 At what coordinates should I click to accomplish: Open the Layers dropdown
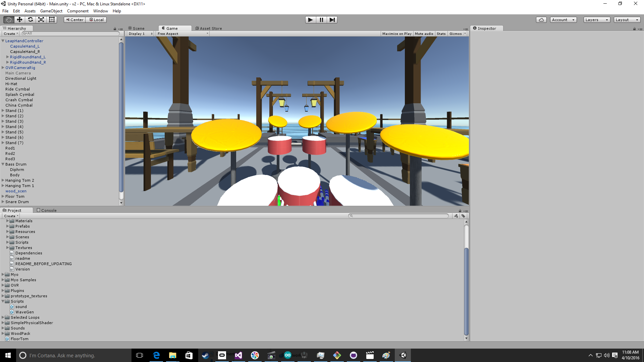(596, 20)
